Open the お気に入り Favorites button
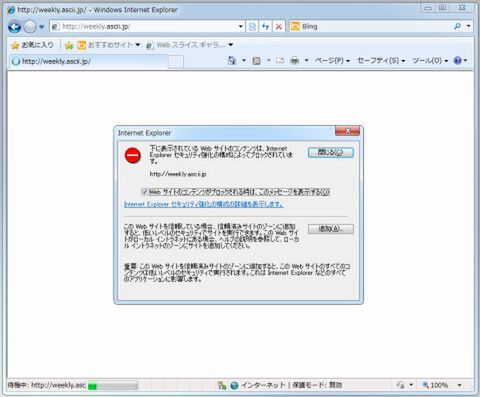The image size is (480, 397). tap(32, 45)
